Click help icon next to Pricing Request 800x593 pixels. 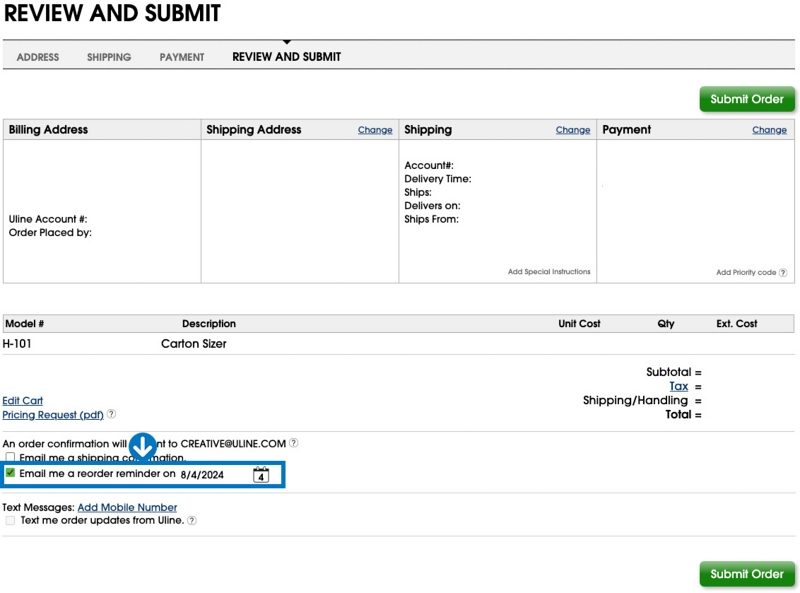coord(111,414)
